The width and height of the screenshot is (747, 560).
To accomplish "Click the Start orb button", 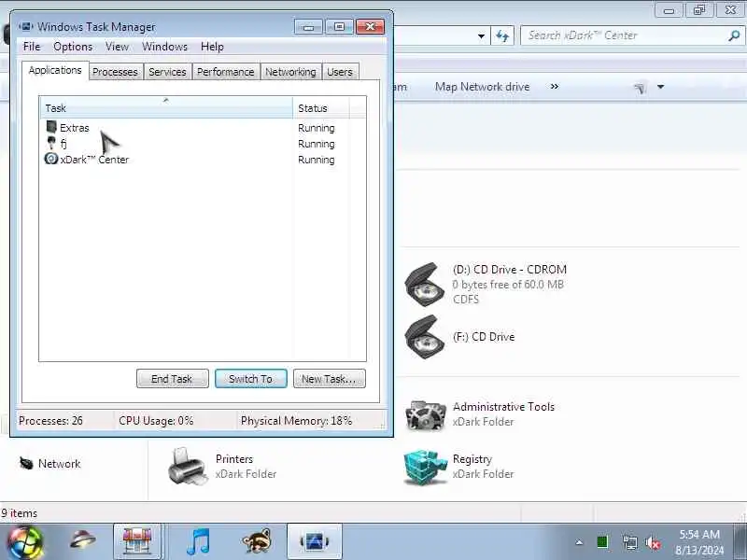I will coord(24,542).
